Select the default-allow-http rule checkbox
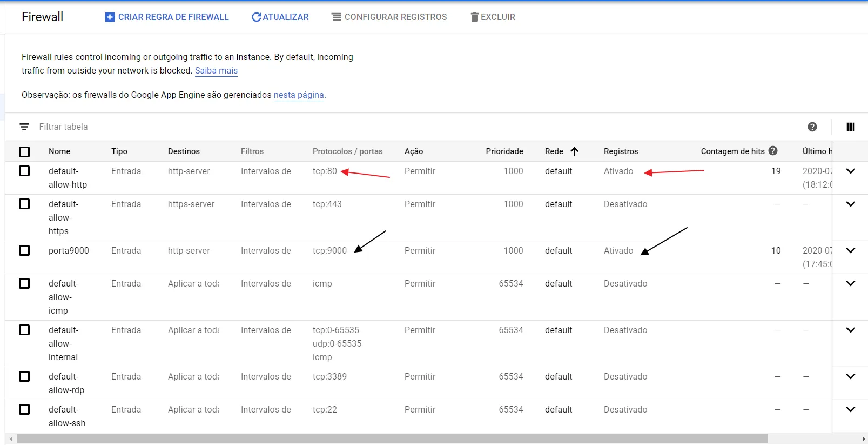The height and width of the screenshot is (445, 868). 24,171
